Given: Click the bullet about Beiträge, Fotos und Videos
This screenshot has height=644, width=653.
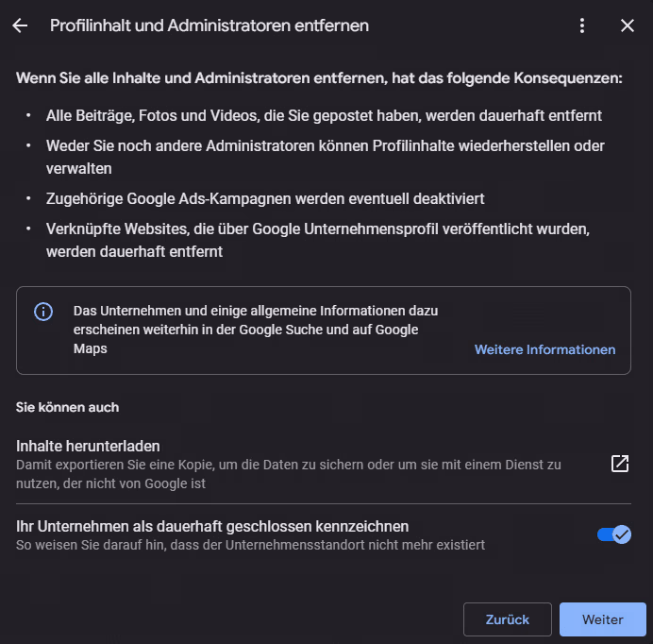Looking at the screenshot, I should [x=324, y=115].
